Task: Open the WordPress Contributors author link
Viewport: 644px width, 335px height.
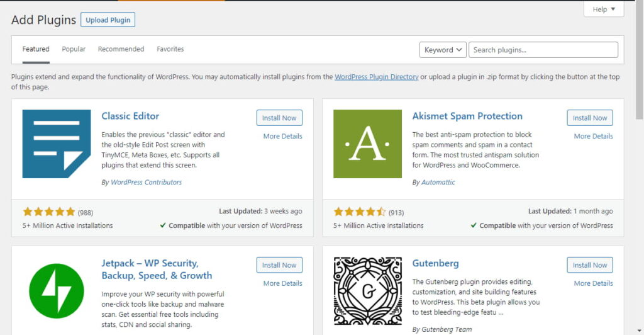Action: [146, 182]
